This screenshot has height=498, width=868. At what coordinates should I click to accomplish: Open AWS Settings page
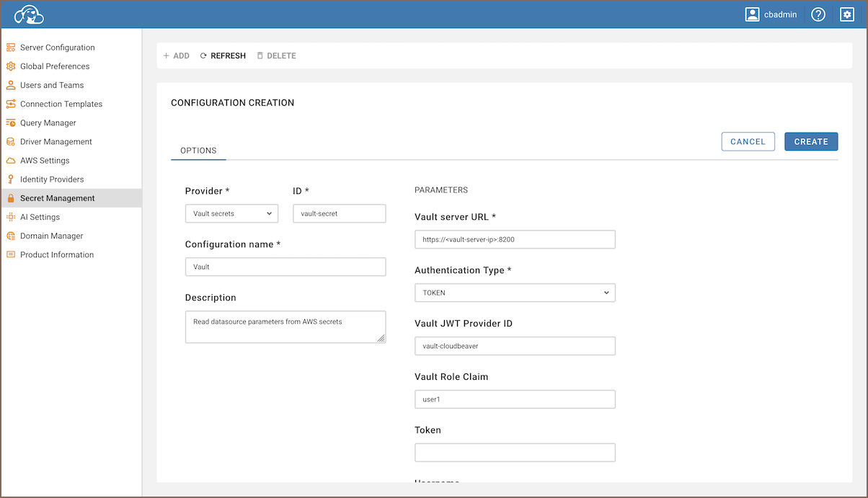click(45, 161)
